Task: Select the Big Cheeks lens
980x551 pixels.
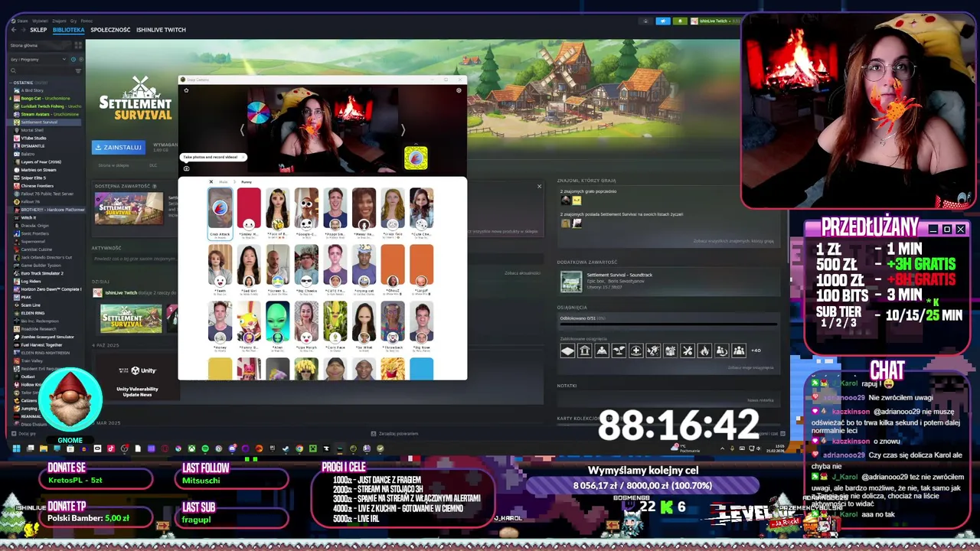Action: [306, 269]
